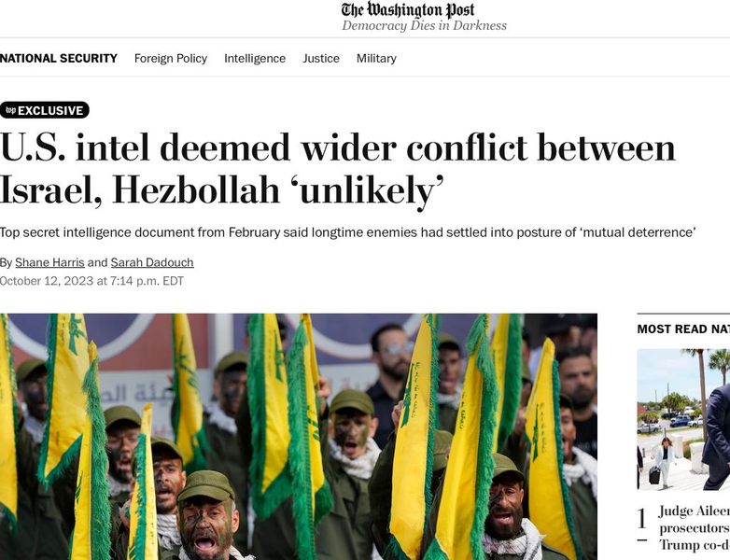Click the article headline about Hezbollah
This screenshot has height=560, width=730.
[338, 169]
